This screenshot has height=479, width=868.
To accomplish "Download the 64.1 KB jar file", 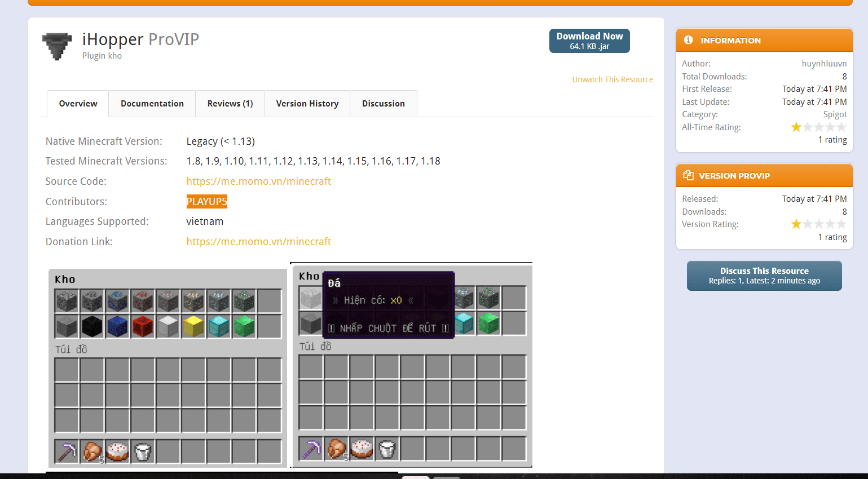I will 589,41.
